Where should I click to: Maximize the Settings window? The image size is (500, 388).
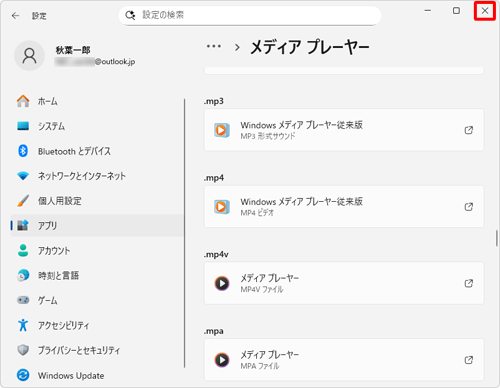click(456, 11)
